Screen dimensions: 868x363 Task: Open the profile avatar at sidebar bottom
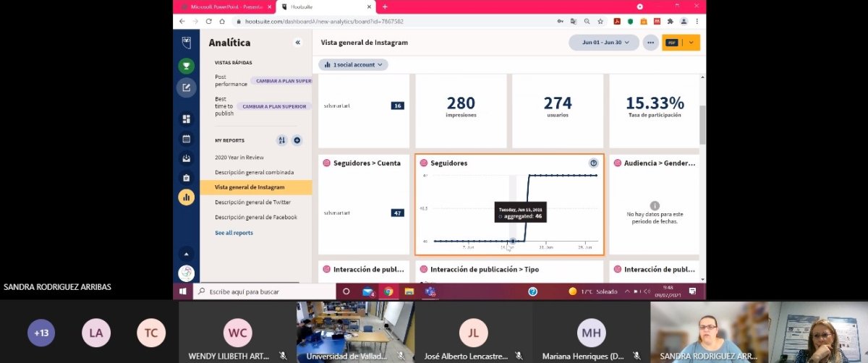pos(186,273)
